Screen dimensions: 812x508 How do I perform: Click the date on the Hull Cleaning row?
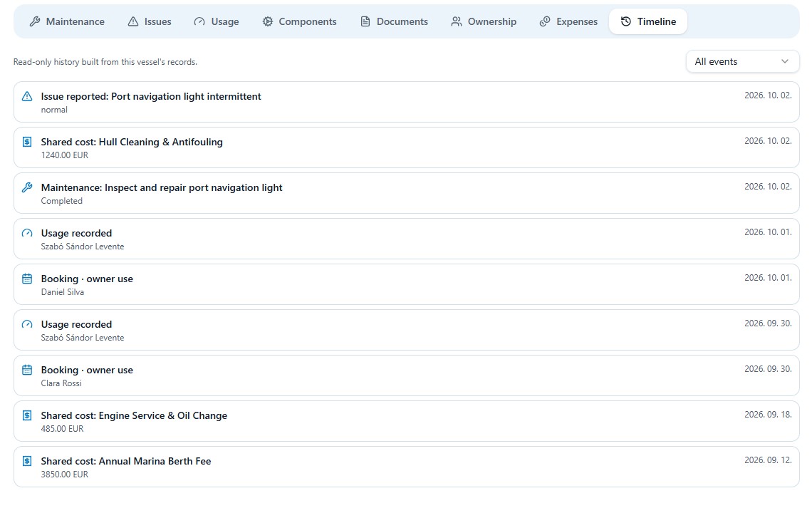tap(768, 141)
